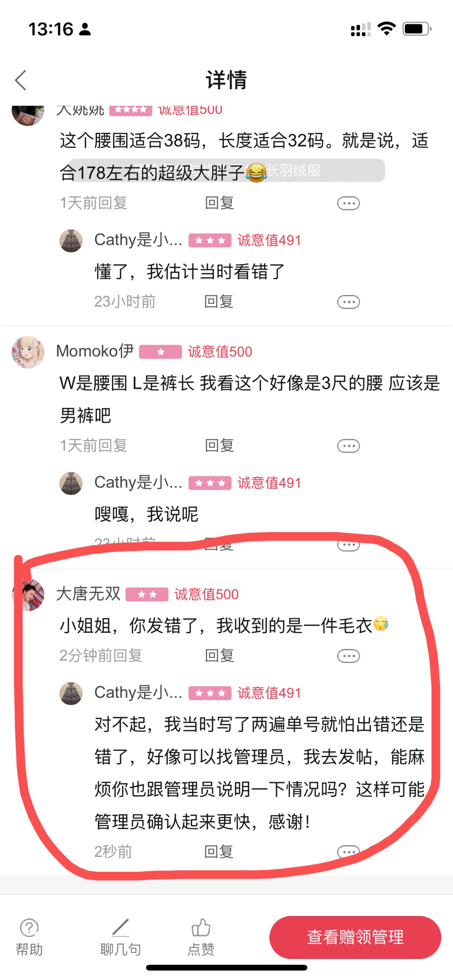Open more options on 大唐无双's comment
Image resolution: width=453 pixels, height=980 pixels.
click(x=348, y=656)
